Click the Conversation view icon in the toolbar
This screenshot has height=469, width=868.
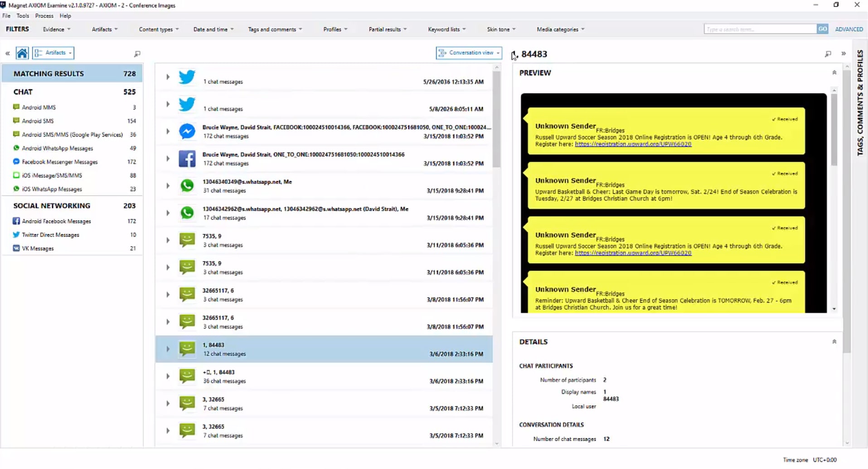point(442,53)
